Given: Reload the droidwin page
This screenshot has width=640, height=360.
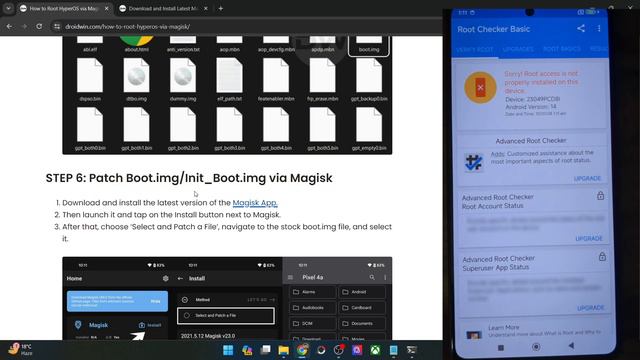Looking at the screenshot, I should (x=39, y=27).
